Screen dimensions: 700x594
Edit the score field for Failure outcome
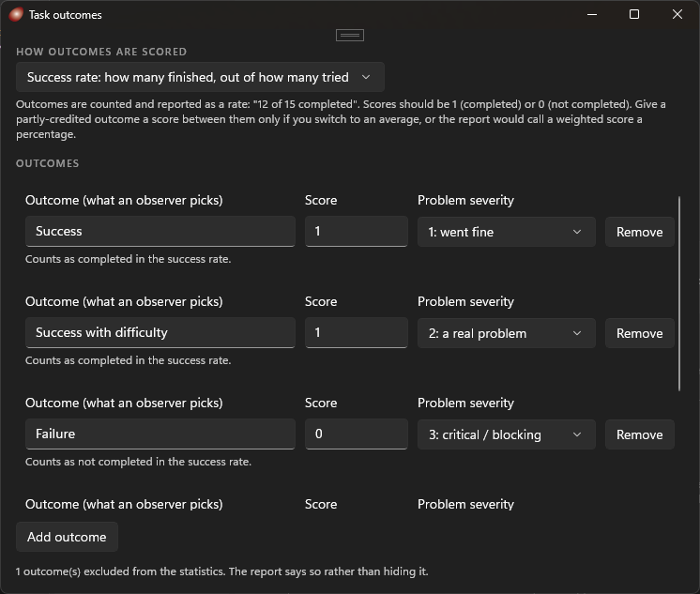[x=357, y=434]
